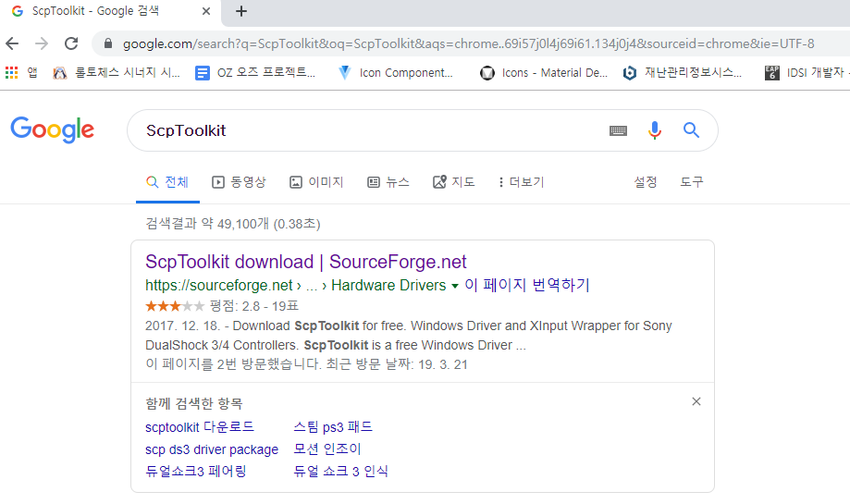Screen dimensions: 850x504
Task: Click the padlock site info icon
Action: [108, 43]
